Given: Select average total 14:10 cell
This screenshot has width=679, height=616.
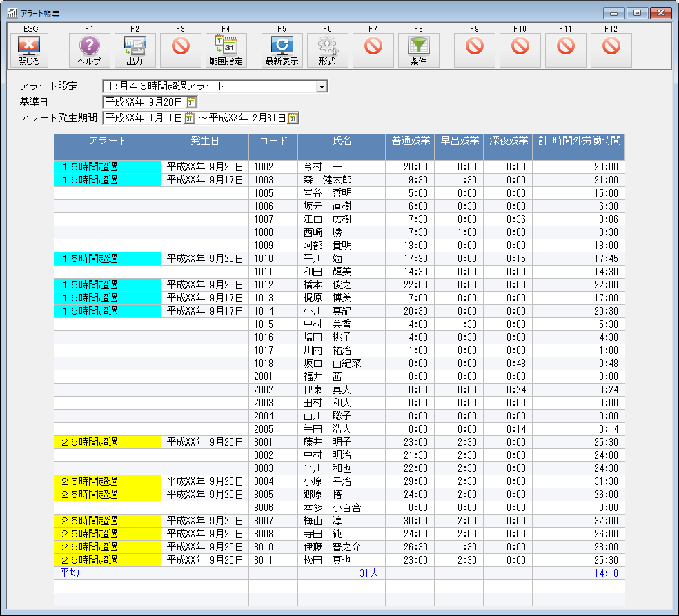Looking at the screenshot, I should [x=578, y=573].
